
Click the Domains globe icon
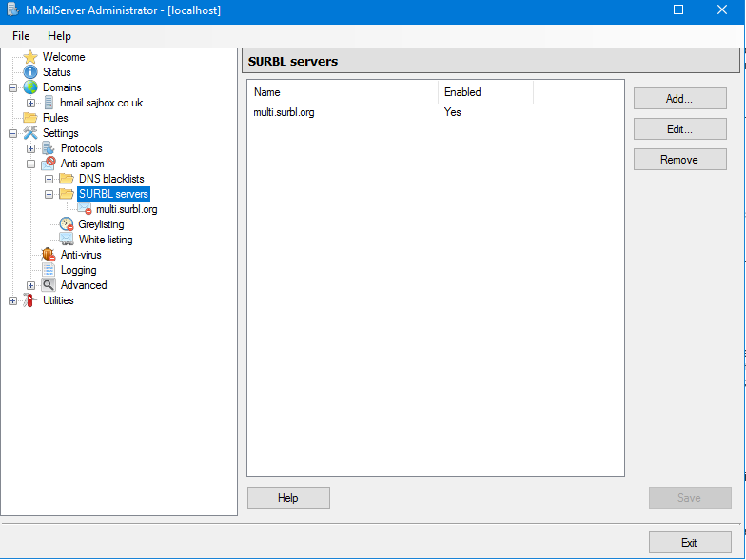click(30, 87)
